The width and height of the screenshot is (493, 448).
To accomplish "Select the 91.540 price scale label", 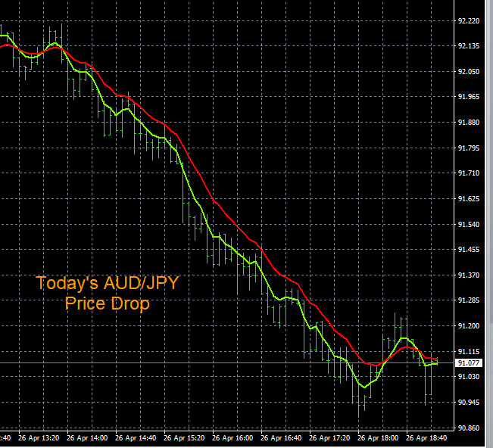I will [x=470, y=224].
